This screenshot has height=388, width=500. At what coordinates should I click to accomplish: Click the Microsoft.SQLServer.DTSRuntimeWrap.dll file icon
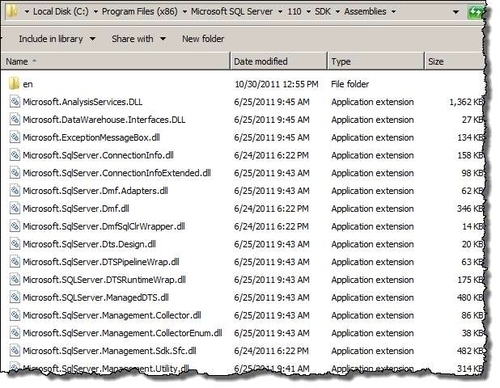pyautogui.click(x=14, y=280)
